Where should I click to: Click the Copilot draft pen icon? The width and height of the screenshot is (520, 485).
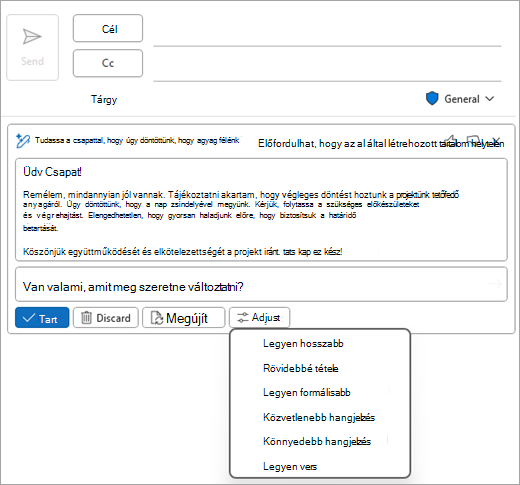tap(23, 141)
